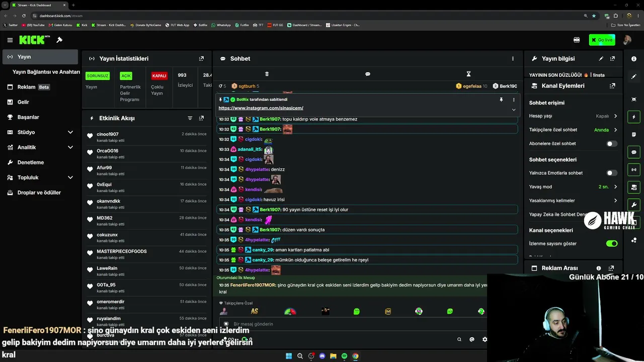
Task: Click the hourglass icon in Sohbet toolbar
Action: click(x=468, y=74)
